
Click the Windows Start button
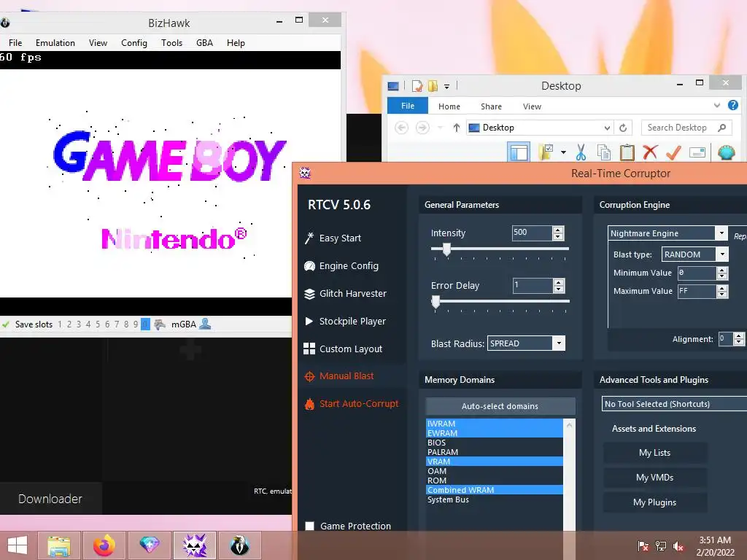(x=18, y=545)
